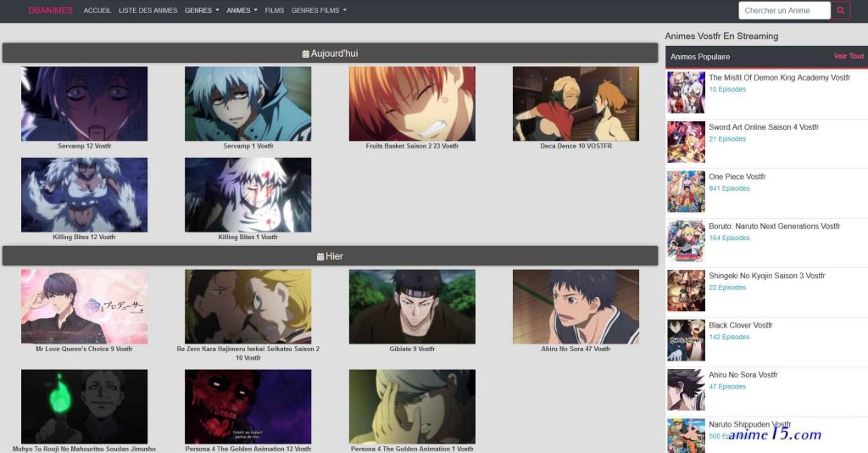The image size is (868, 453).
Task: Open Ahiru No Sora Vostfr sidebar link
Action: pyautogui.click(x=743, y=374)
